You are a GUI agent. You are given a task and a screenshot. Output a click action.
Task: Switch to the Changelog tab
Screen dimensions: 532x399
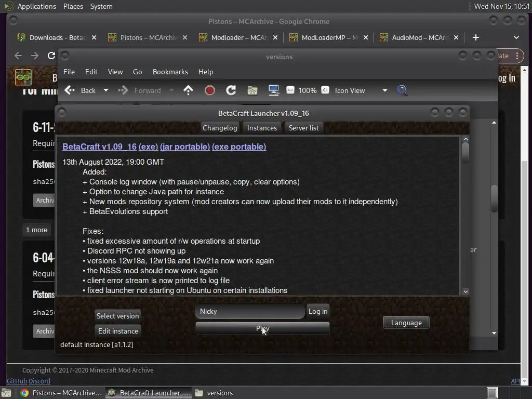(220, 128)
